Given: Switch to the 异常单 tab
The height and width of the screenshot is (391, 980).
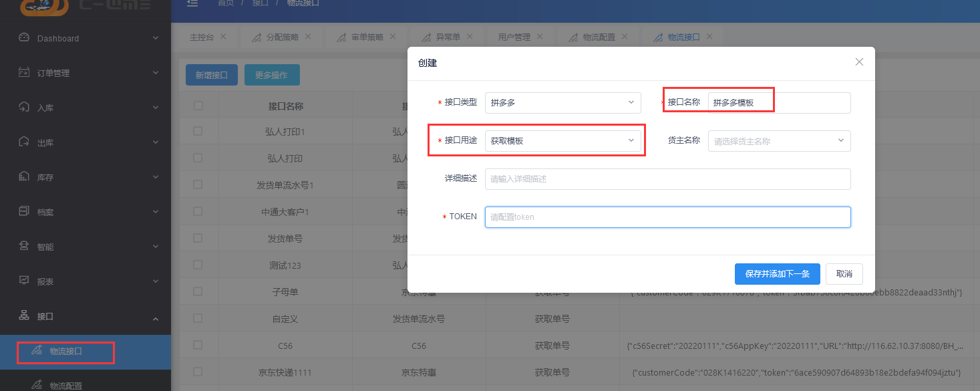Looking at the screenshot, I should point(448,37).
